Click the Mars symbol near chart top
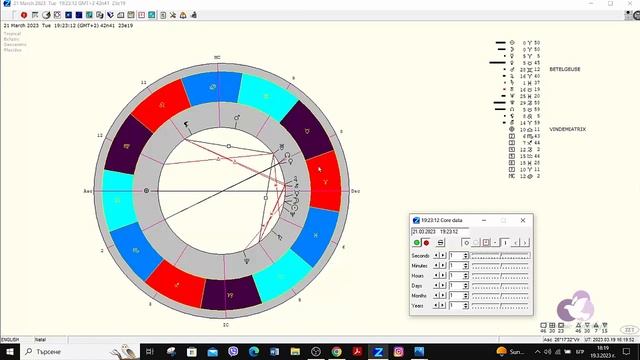The image size is (640, 360). (237, 118)
